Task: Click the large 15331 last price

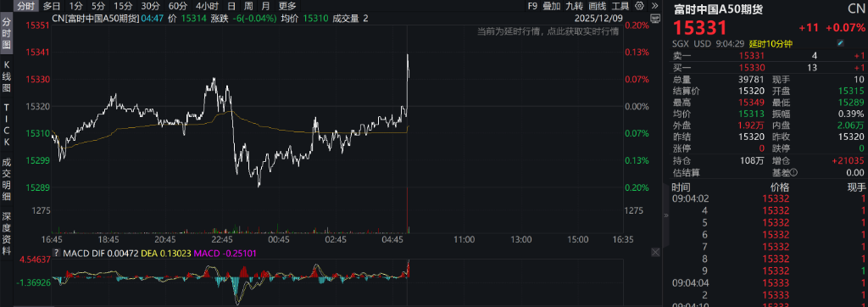Action: [x=699, y=28]
